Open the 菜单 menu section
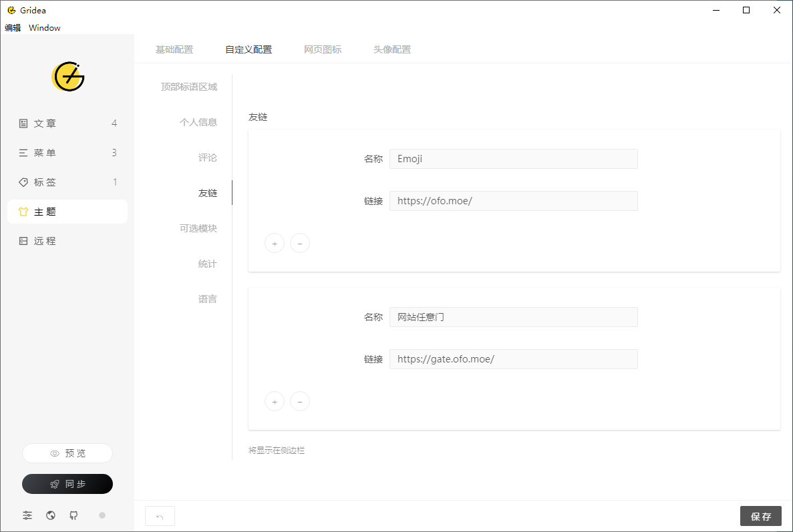This screenshot has width=793, height=532. pyautogui.click(x=67, y=153)
